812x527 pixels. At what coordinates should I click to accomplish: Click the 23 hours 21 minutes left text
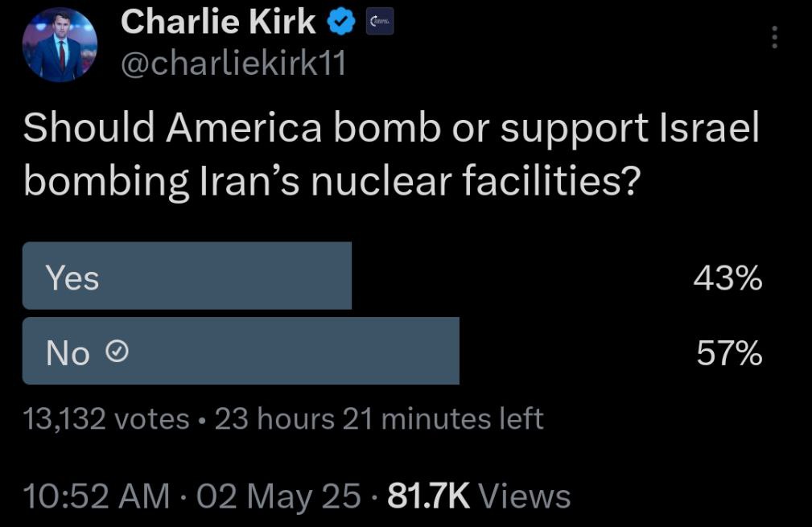pos(379,418)
